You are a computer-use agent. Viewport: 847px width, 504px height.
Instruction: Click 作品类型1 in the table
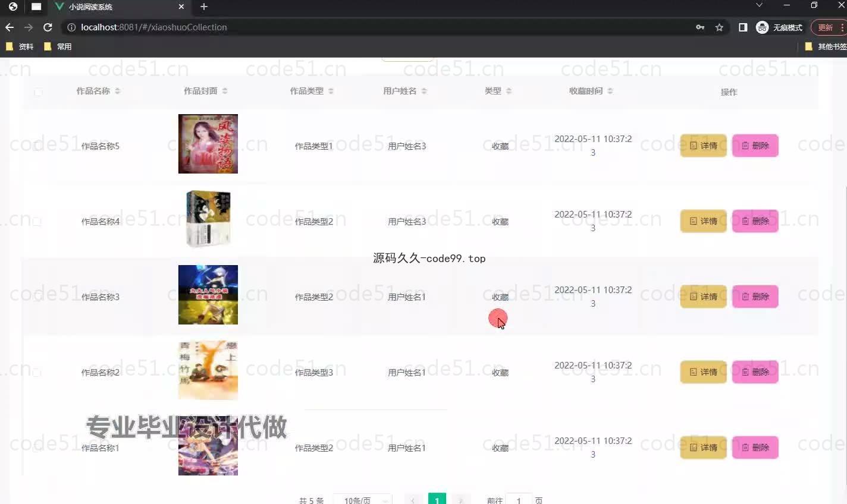click(x=314, y=146)
